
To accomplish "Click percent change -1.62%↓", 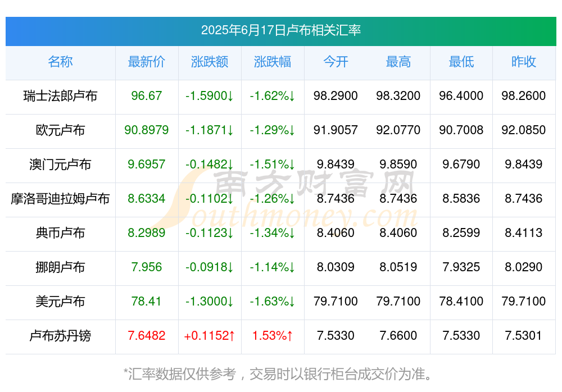I will pos(273,95).
